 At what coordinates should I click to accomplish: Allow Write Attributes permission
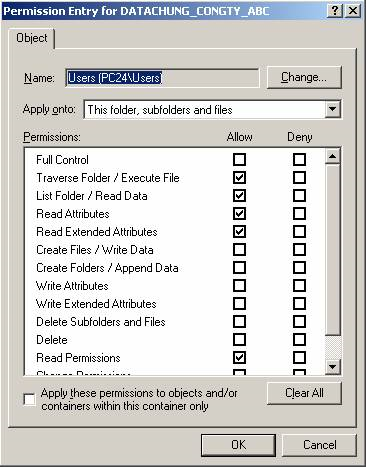point(239,286)
